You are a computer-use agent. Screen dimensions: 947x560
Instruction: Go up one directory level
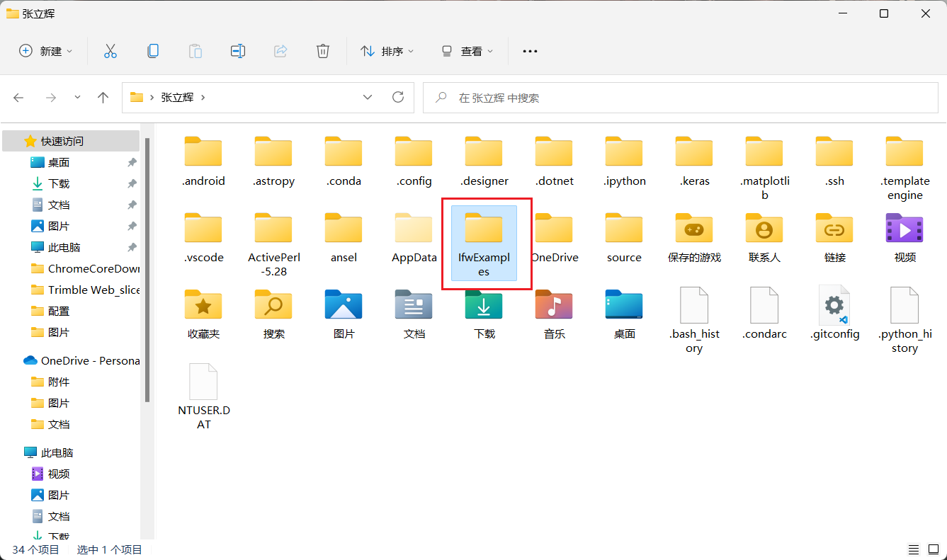click(x=103, y=98)
